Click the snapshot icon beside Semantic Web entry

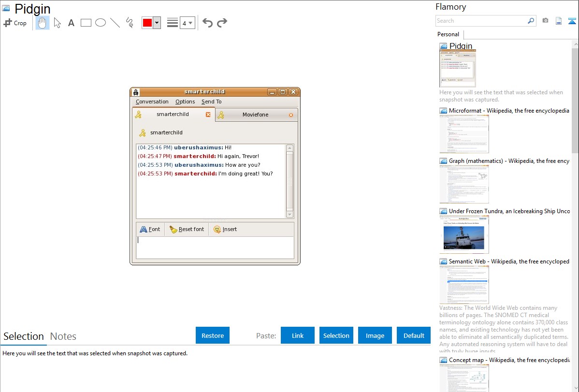click(443, 261)
